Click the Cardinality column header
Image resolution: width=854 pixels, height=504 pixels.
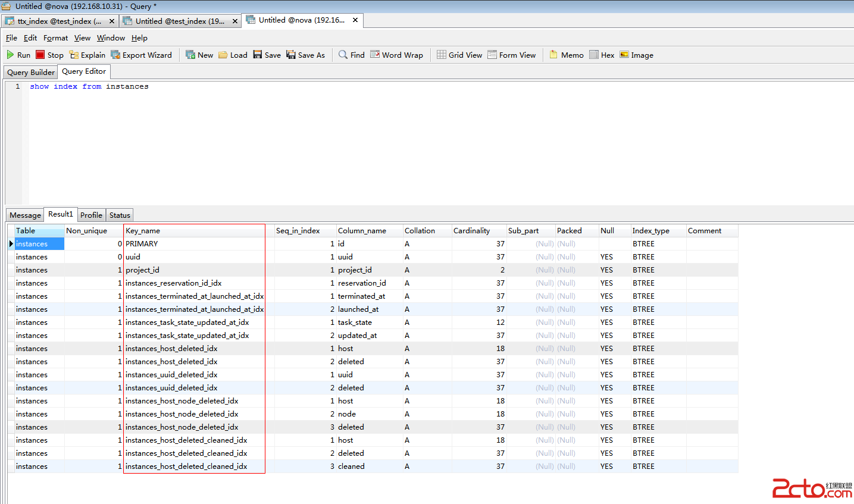point(479,230)
